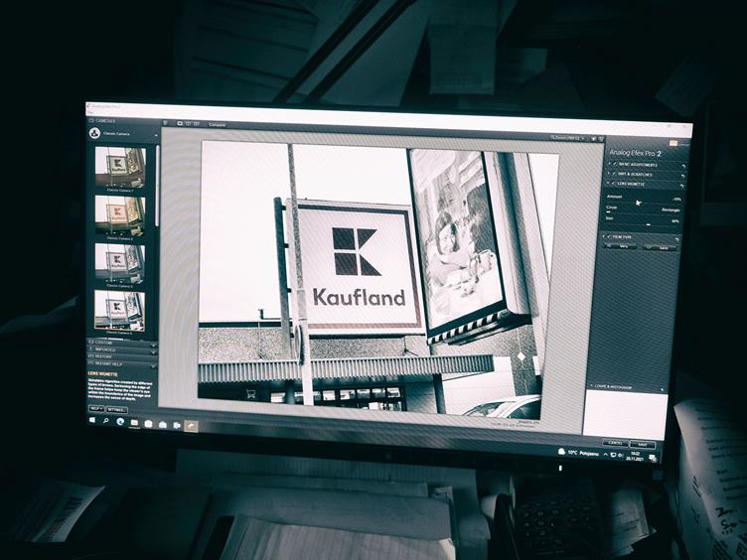747x560 pixels.
Task: Switch to split preview view mode
Action: (188, 124)
